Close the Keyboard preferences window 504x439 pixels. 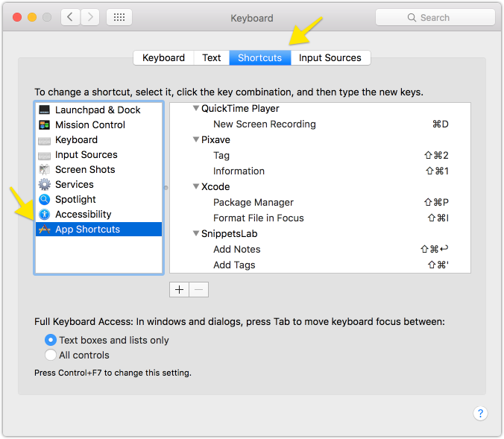[x=17, y=17]
